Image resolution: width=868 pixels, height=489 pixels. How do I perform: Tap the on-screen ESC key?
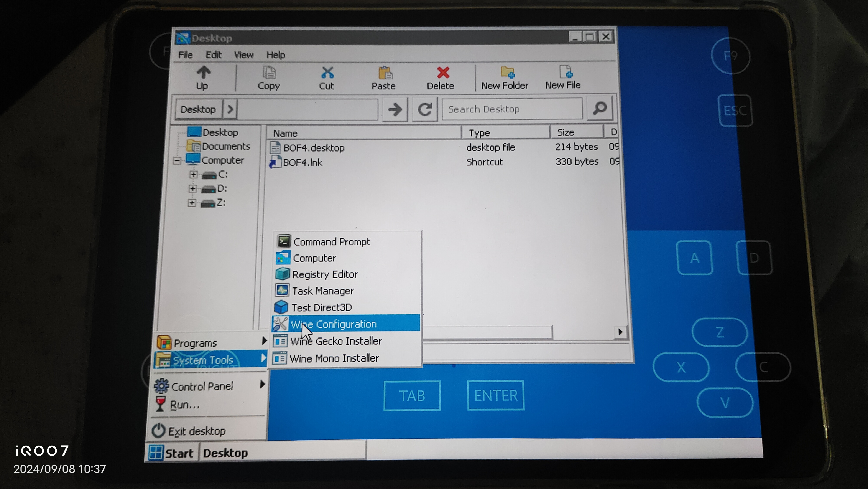[x=735, y=111]
